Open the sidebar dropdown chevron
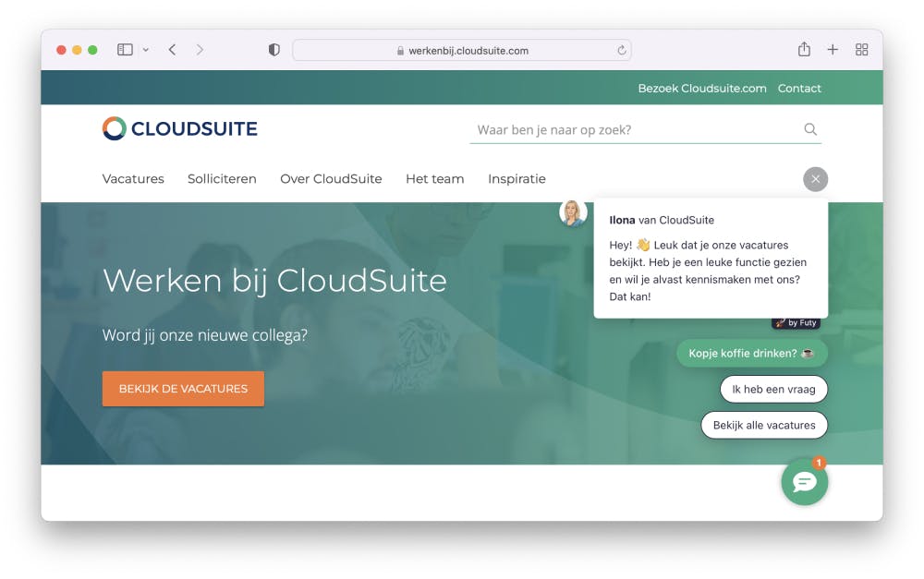Screen dimensions: 924x579 (x=146, y=50)
